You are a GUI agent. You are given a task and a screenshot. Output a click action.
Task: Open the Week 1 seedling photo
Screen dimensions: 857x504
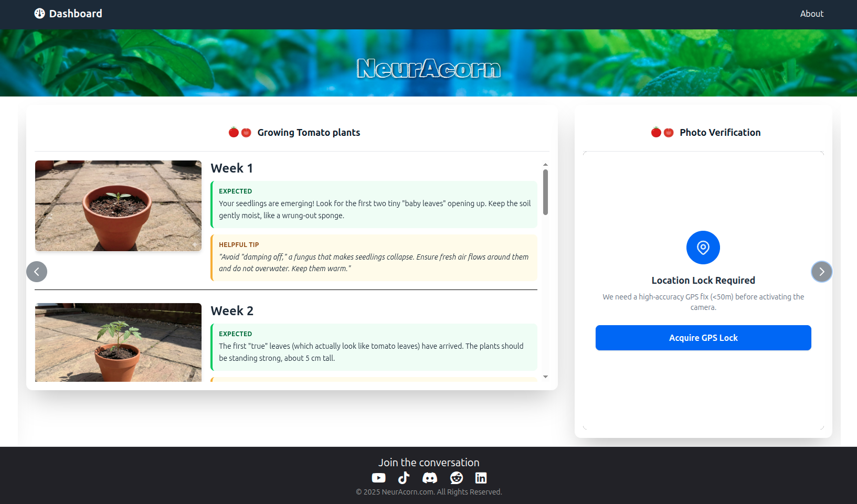[x=118, y=206]
